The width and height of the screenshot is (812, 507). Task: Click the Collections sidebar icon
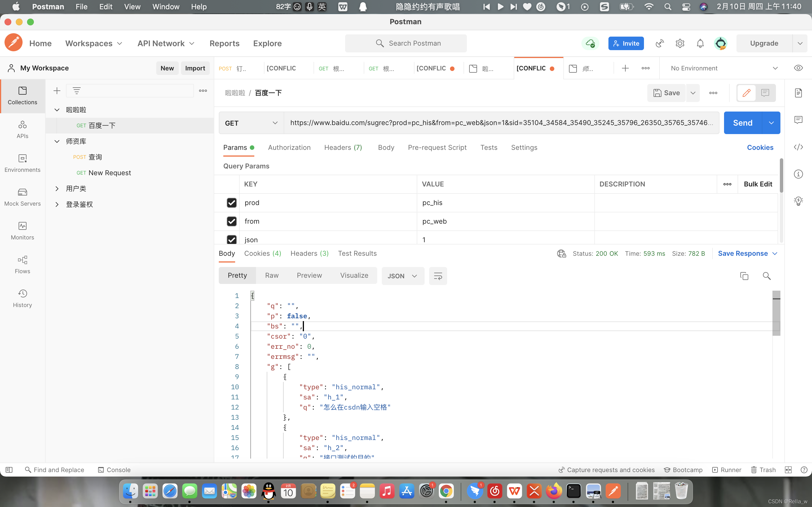pos(22,95)
